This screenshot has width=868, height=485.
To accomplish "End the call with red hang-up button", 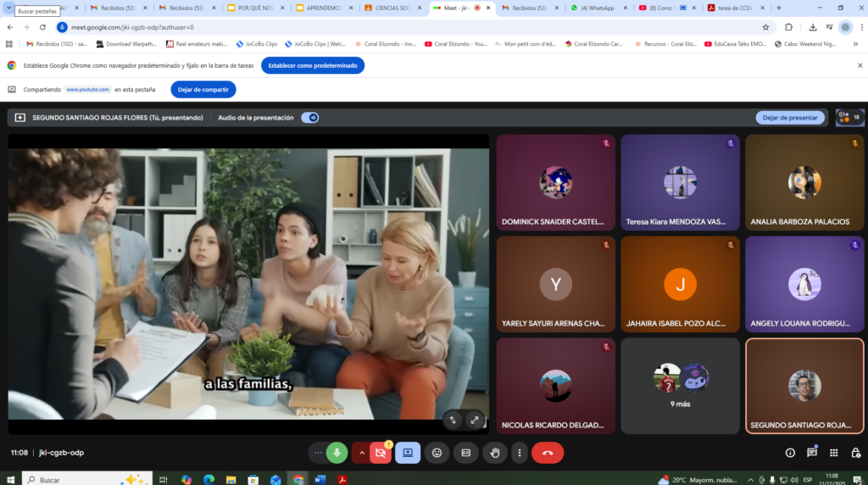I will pyautogui.click(x=548, y=453).
